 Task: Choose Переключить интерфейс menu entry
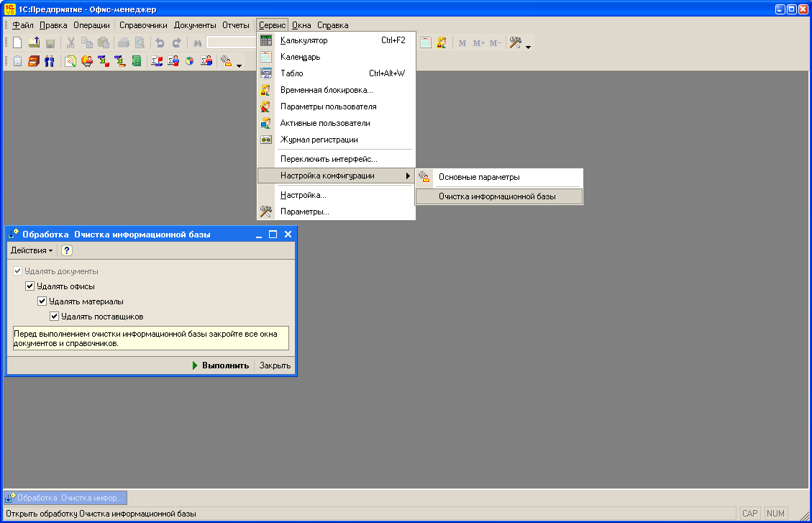click(x=336, y=159)
